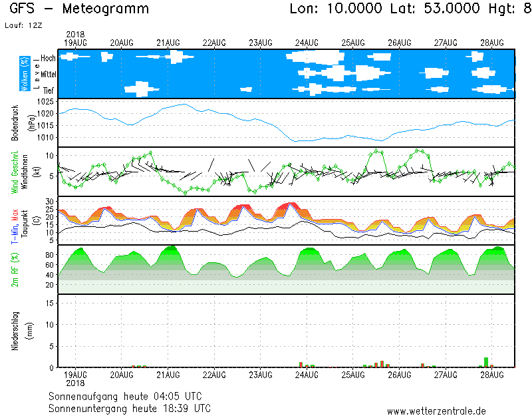Click "27AUG" on the top date axis
The image size is (532, 416).
click(446, 43)
